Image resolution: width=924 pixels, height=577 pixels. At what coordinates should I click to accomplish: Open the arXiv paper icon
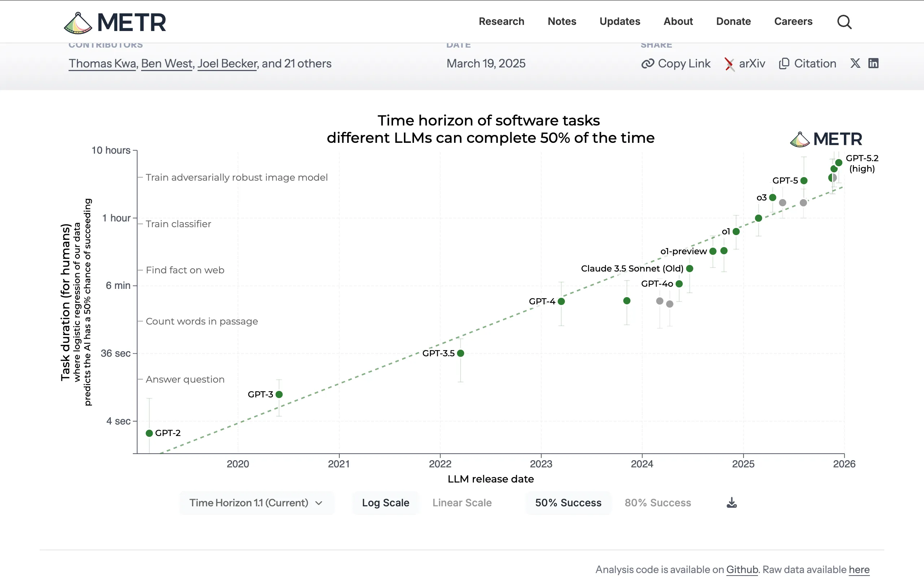click(729, 64)
